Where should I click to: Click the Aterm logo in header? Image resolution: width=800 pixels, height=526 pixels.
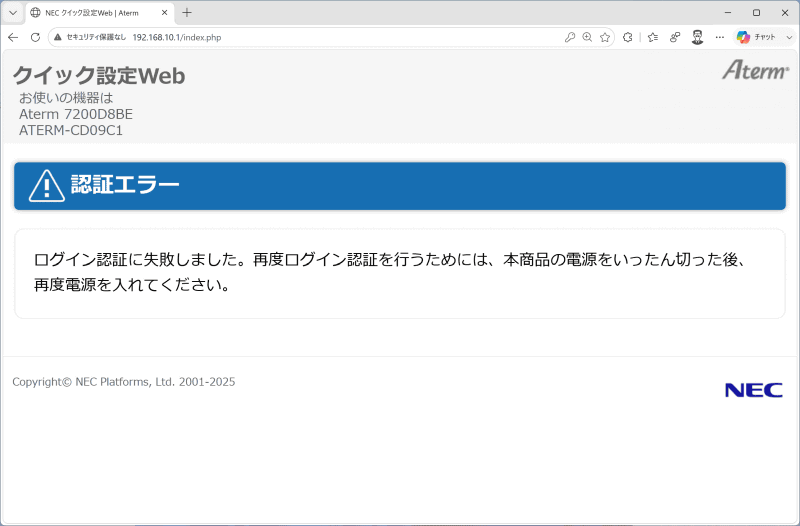click(x=756, y=70)
